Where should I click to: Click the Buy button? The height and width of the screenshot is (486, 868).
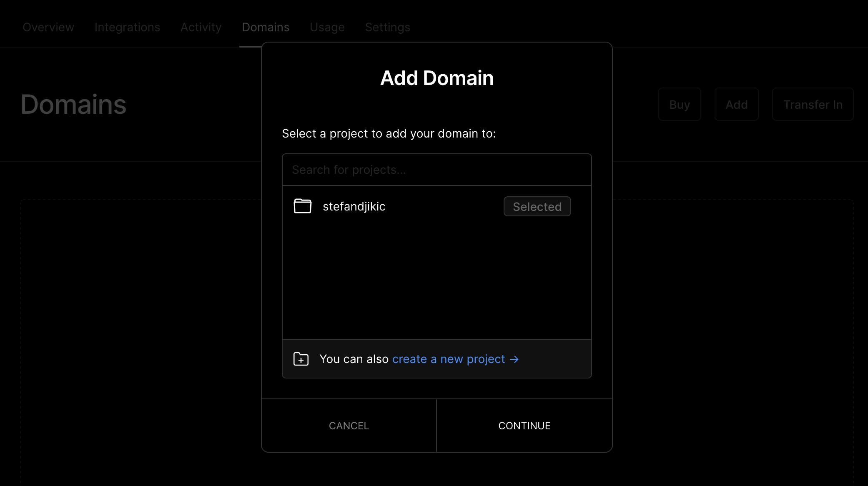[680, 104]
